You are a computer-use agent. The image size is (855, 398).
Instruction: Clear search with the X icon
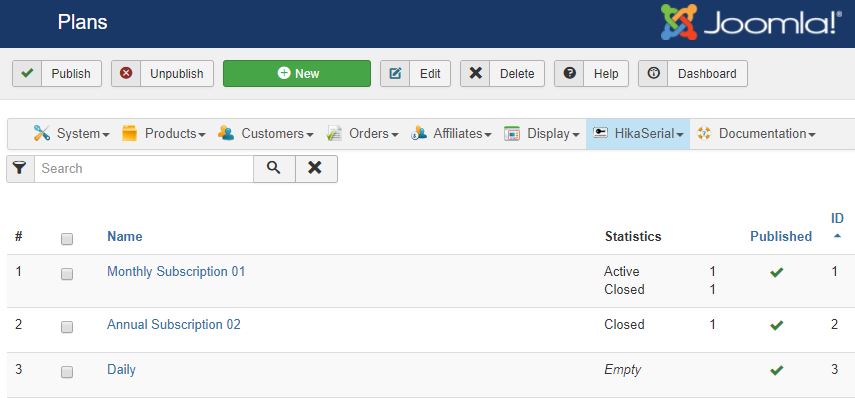[x=316, y=168]
